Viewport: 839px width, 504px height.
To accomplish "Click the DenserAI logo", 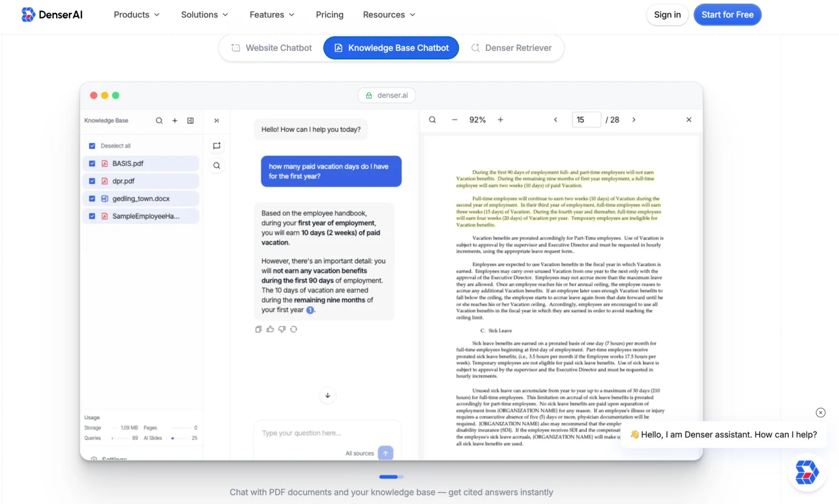I will 52,15.
